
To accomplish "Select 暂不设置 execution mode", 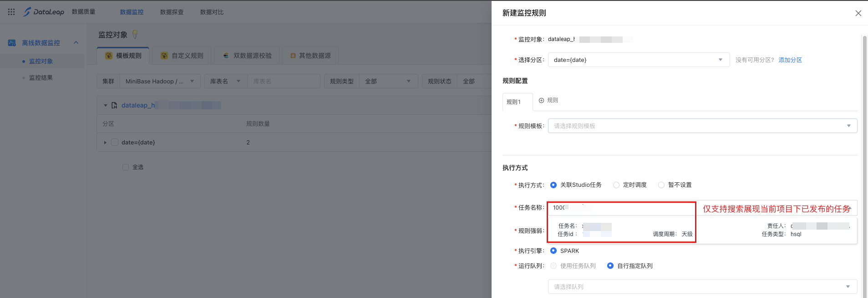I will tap(661, 185).
